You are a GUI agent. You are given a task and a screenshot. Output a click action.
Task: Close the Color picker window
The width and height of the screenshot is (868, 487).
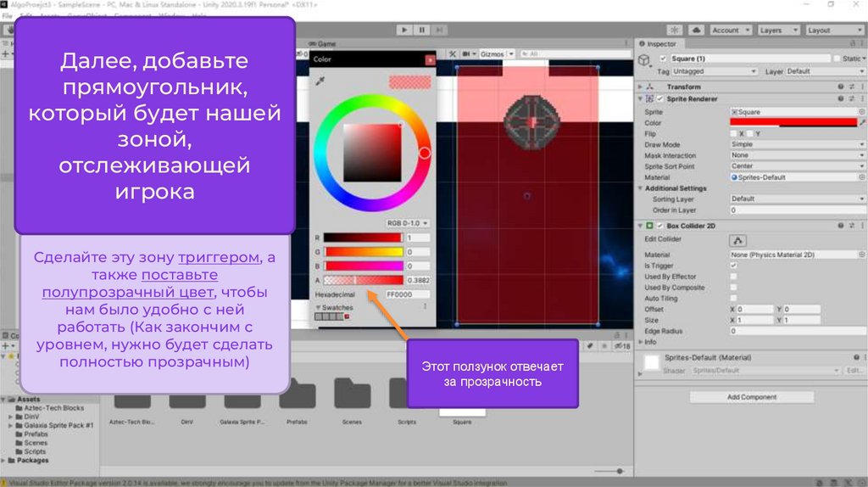430,59
